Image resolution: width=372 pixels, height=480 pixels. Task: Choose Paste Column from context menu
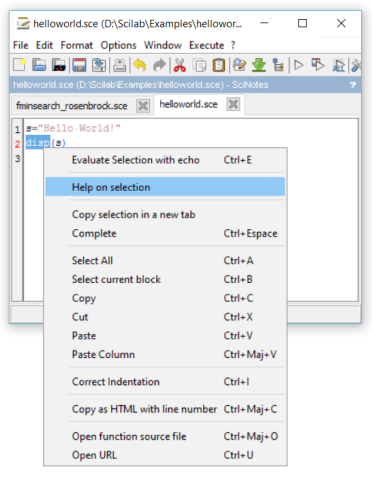pos(165,354)
